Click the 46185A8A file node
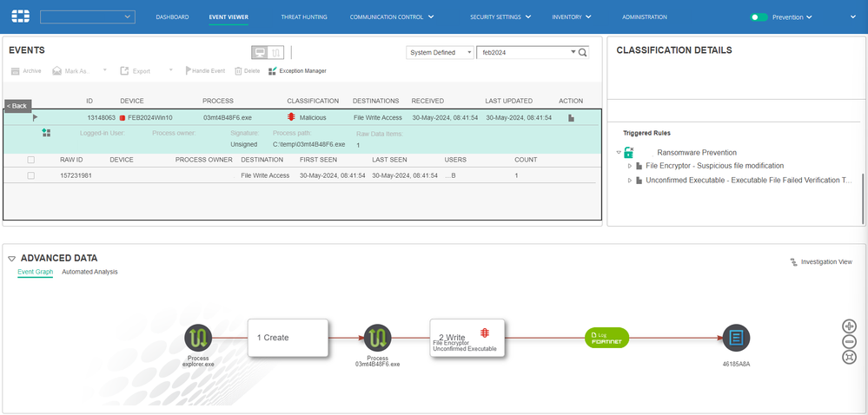The height and width of the screenshot is (415, 868). (736, 338)
